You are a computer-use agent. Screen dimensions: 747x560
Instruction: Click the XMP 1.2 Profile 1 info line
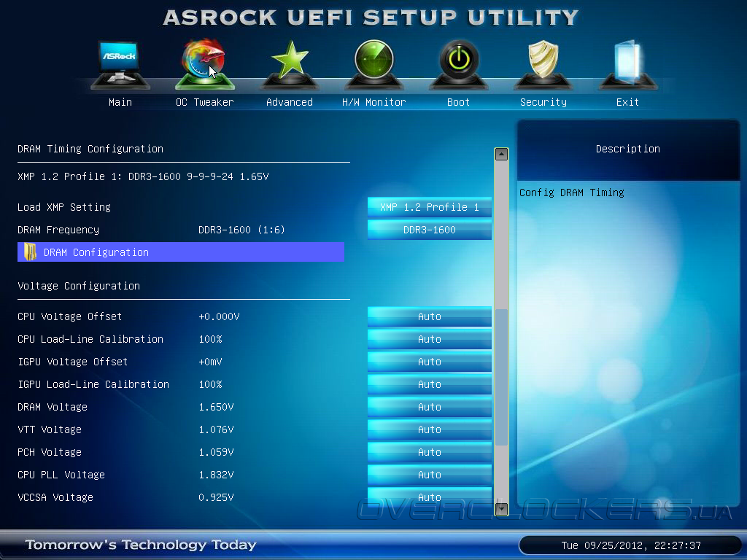(143, 176)
